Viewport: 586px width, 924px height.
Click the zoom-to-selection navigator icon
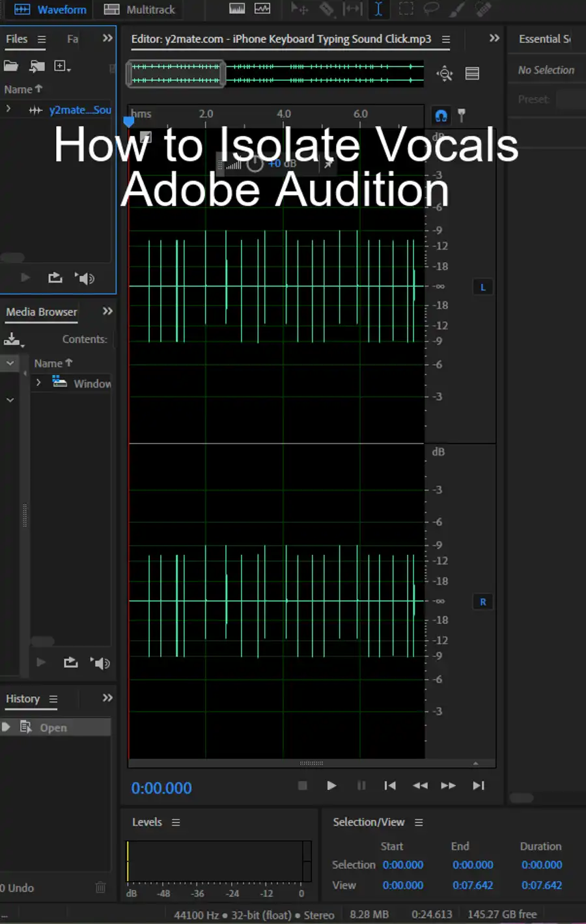445,74
